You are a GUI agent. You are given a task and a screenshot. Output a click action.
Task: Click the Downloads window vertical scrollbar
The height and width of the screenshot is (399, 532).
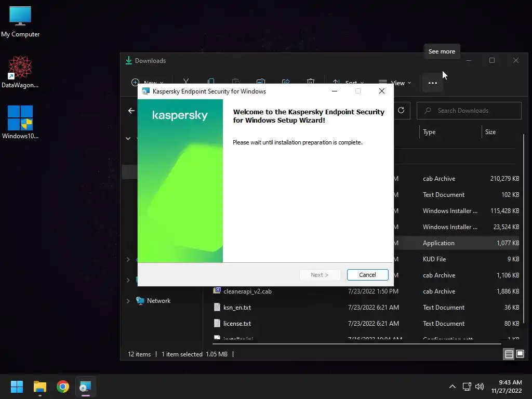click(524, 229)
